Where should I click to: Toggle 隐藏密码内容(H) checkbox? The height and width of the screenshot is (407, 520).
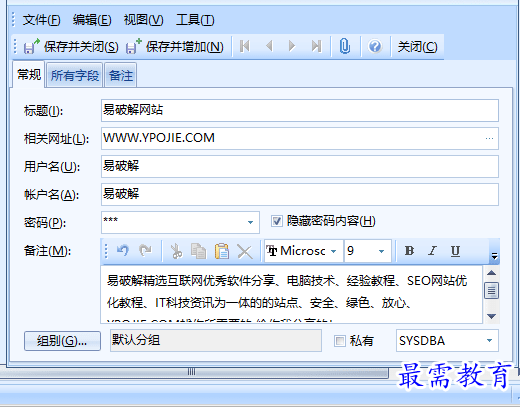tap(277, 221)
